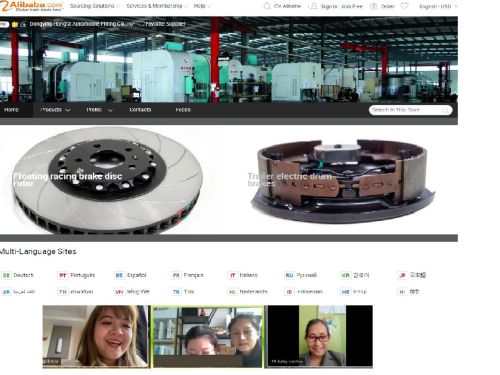Expand the Sourcing Solutions dropdown
This screenshot has height=375, width=500.
pos(95,6)
